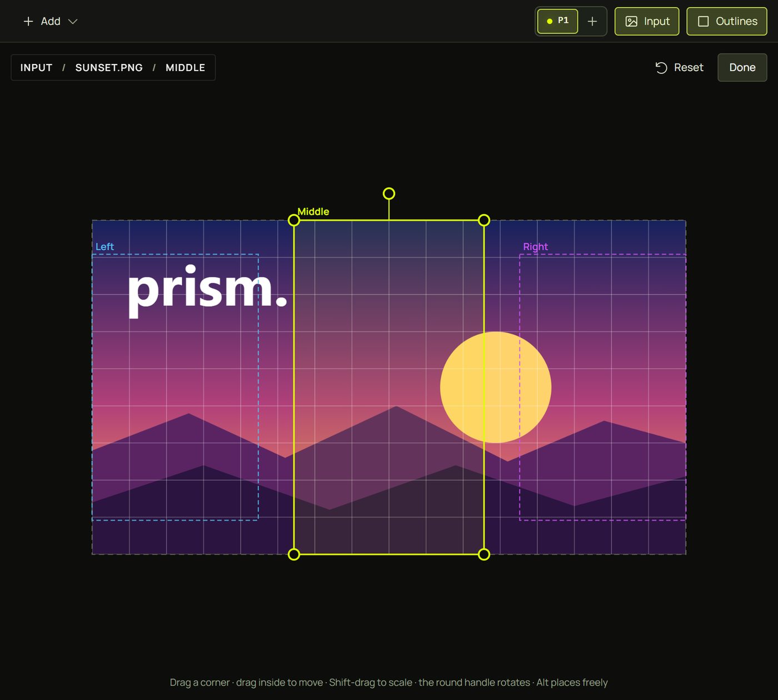778x700 pixels.
Task: Click the Done button
Action: pyautogui.click(x=742, y=67)
